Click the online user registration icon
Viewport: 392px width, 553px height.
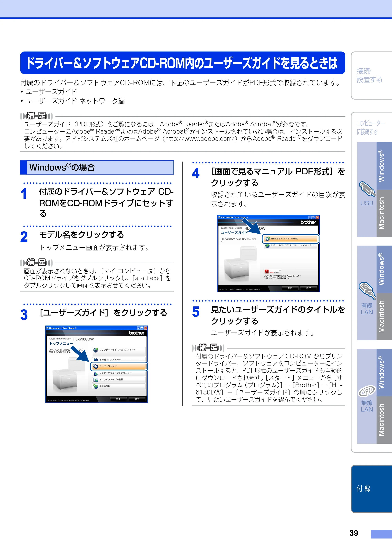[96, 380]
